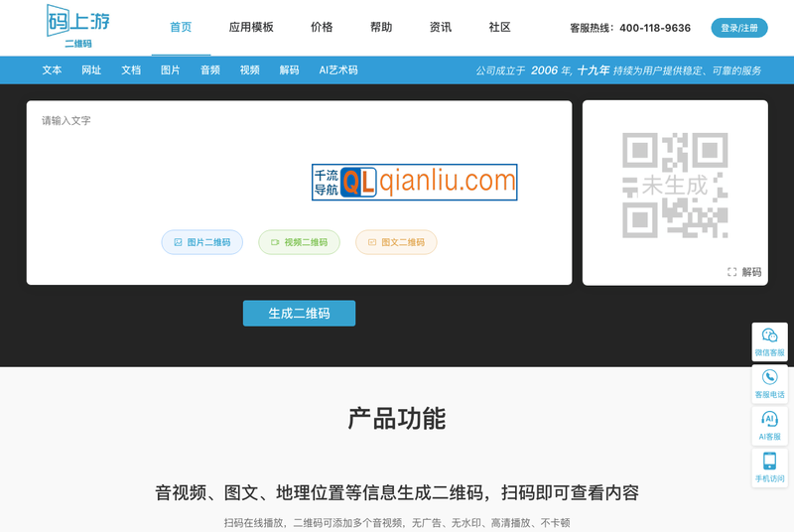
Task: Click the 产品功能 heading
Action: [396, 419]
